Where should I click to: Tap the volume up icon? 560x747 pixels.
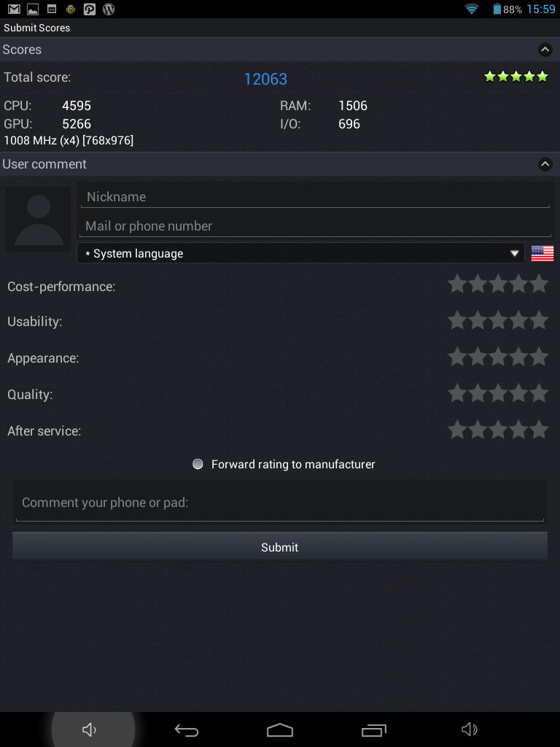coord(470,729)
